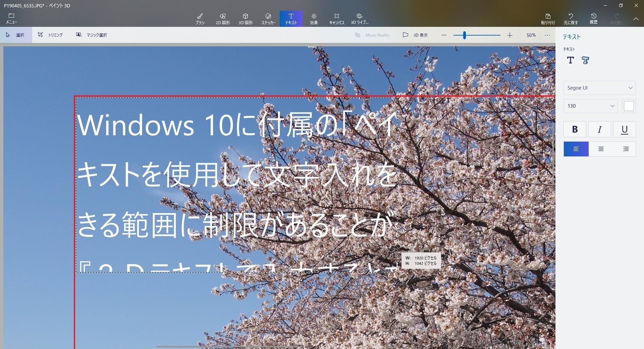
Task: Toggle Mixed Reality view
Action: click(x=372, y=35)
